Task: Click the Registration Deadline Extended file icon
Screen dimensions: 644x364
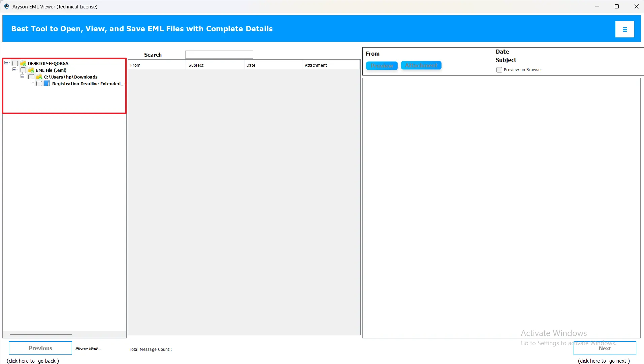Action: point(47,84)
